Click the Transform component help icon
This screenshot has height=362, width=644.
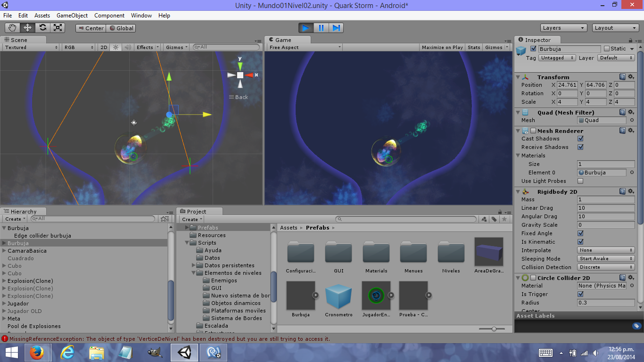(622, 77)
